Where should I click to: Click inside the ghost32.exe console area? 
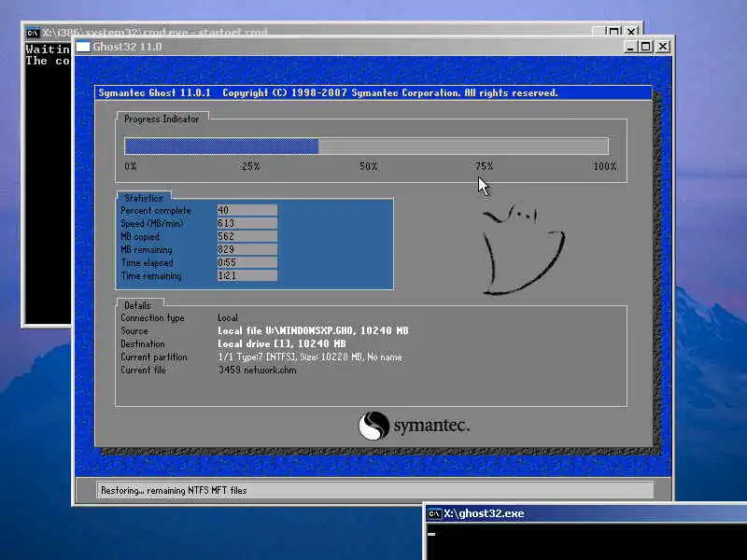click(587, 541)
